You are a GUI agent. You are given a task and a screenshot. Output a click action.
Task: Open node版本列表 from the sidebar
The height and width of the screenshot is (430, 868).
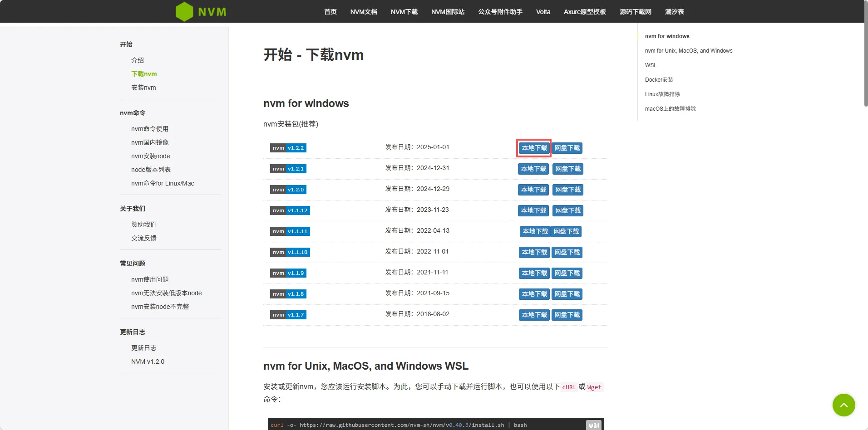[x=151, y=170]
